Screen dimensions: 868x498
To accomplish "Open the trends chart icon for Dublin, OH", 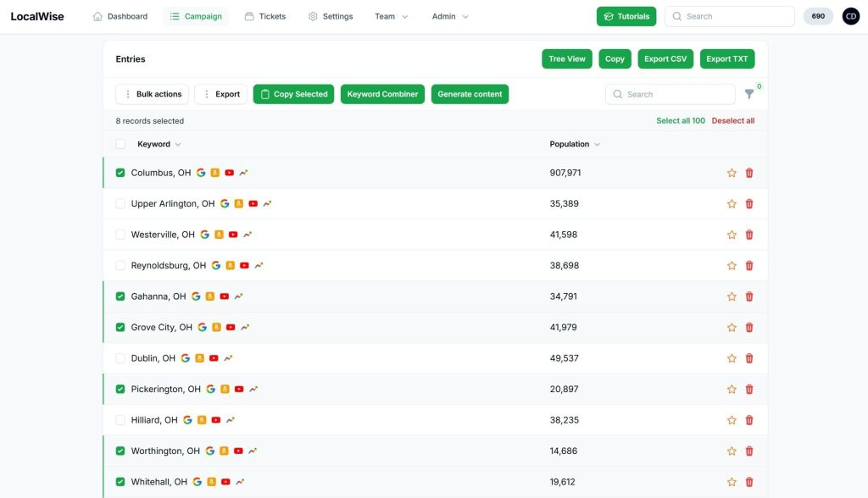I will coord(228,358).
